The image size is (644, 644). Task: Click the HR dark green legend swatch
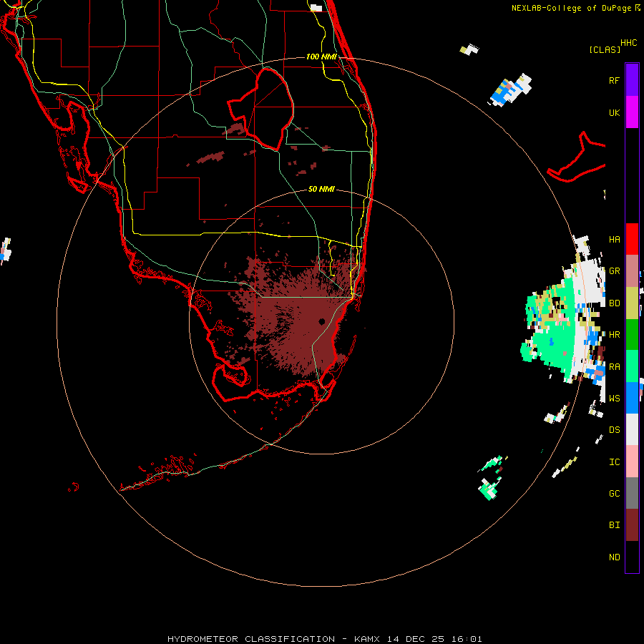632,335
